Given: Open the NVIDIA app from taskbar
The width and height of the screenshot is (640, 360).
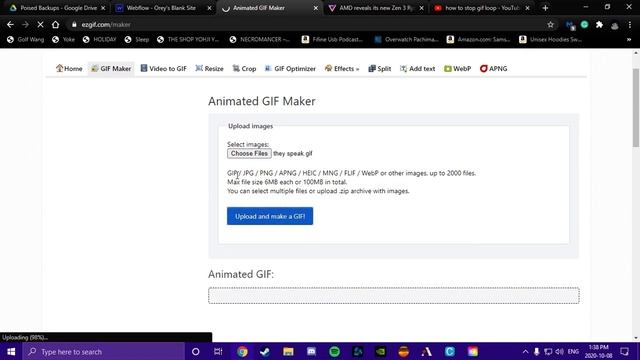Looking at the screenshot, I should pyautogui.click(x=380, y=351).
